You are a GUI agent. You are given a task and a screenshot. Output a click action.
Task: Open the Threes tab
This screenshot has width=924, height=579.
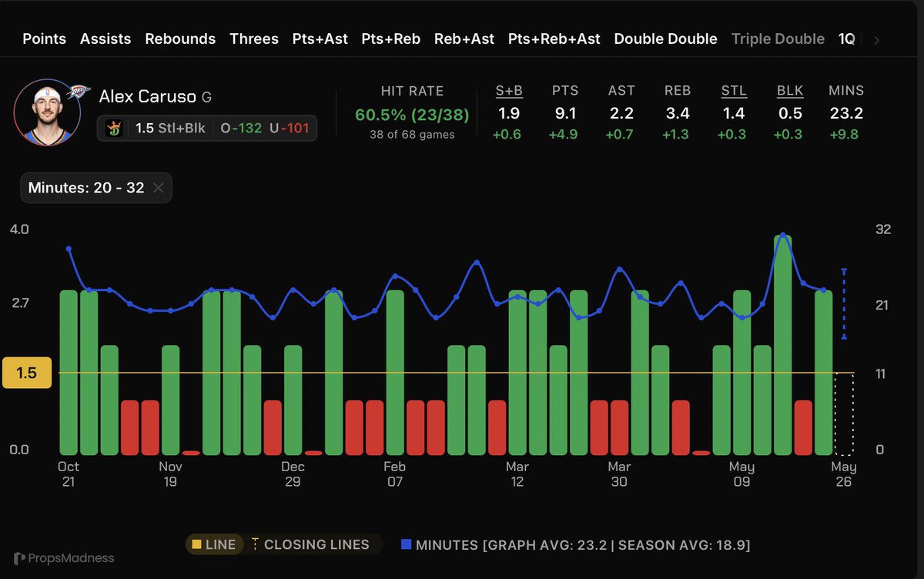coord(254,38)
